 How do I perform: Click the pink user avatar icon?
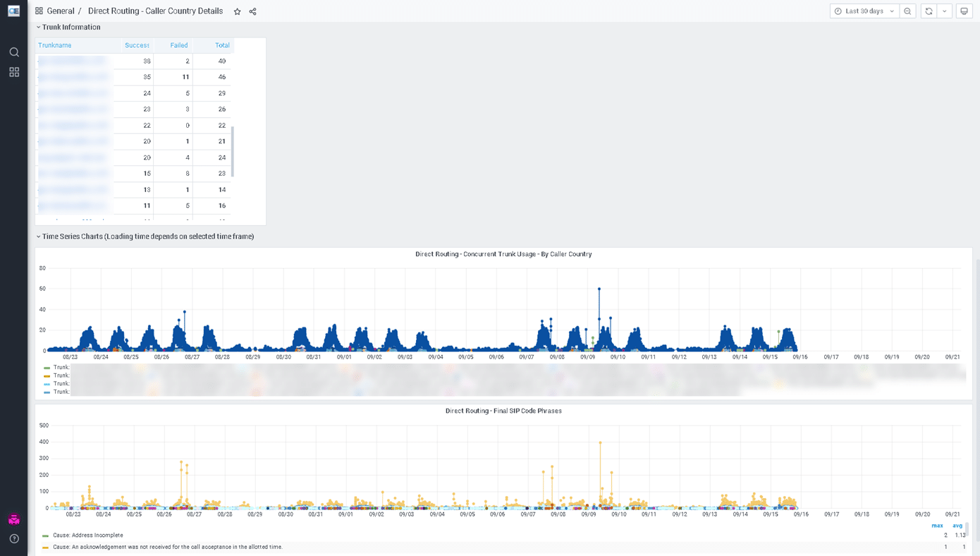click(x=14, y=519)
